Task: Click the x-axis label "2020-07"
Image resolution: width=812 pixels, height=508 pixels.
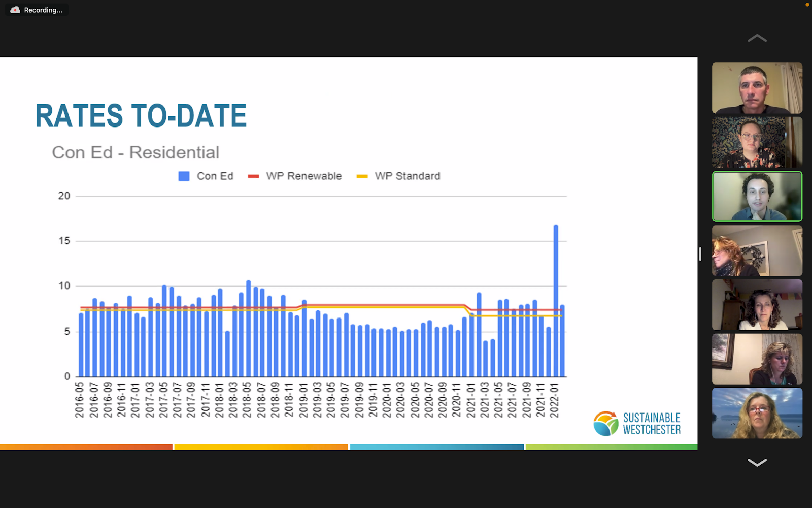Action: click(x=429, y=400)
